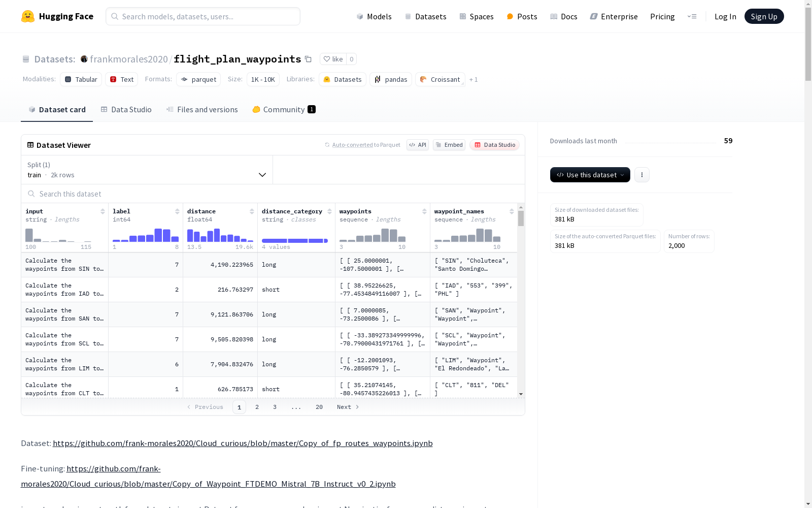This screenshot has height=508, width=812.
Task: Open Enterprise in navigation
Action: [x=614, y=16]
